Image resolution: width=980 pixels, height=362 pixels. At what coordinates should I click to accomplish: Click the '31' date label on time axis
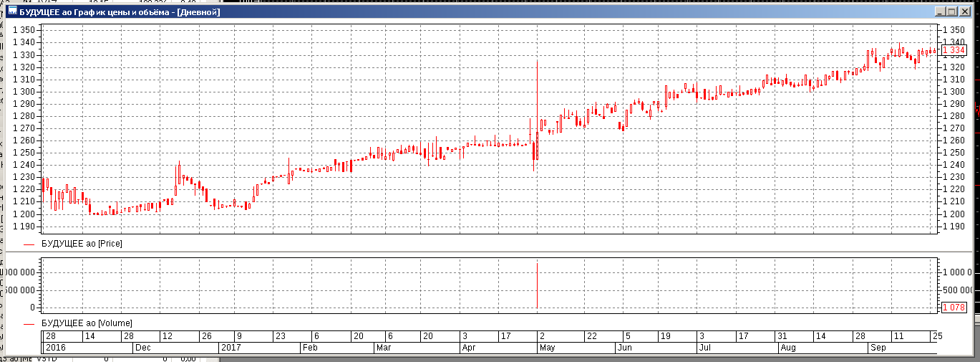[782, 336]
